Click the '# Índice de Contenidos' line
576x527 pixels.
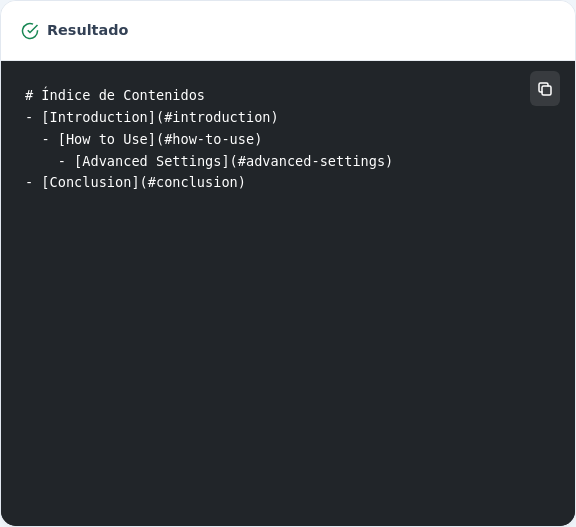coord(115,95)
